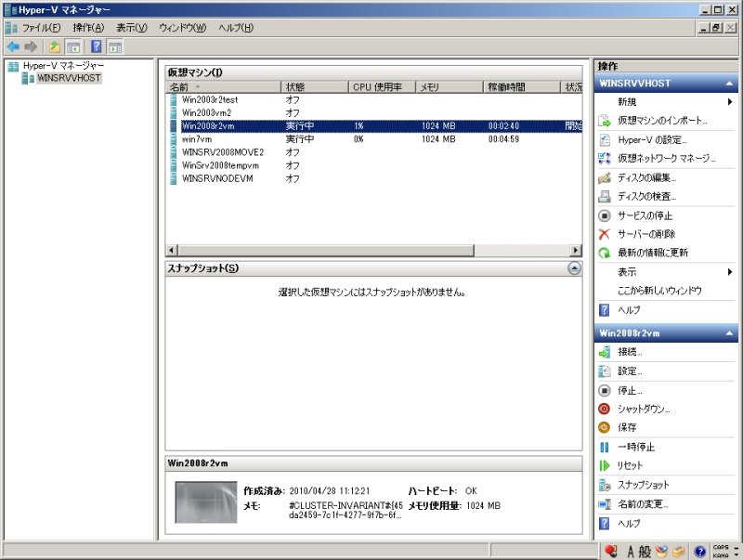This screenshot has height=560, width=743.
Task: Collapse the WINSRVVHOST actions section
Action: pyautogui.click(x=729, y=84)
